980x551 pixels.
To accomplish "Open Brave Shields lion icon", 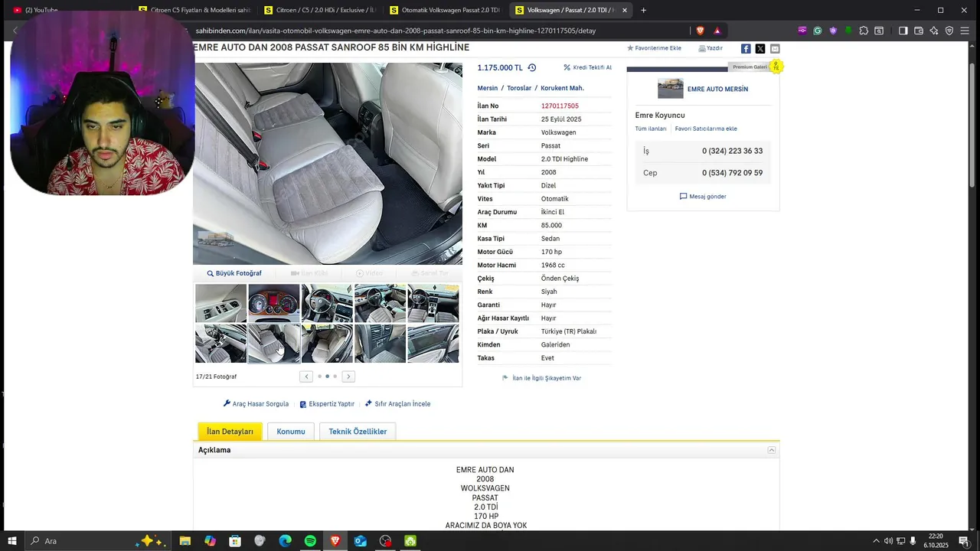I will pyautogui.click(x=700, y=31).
